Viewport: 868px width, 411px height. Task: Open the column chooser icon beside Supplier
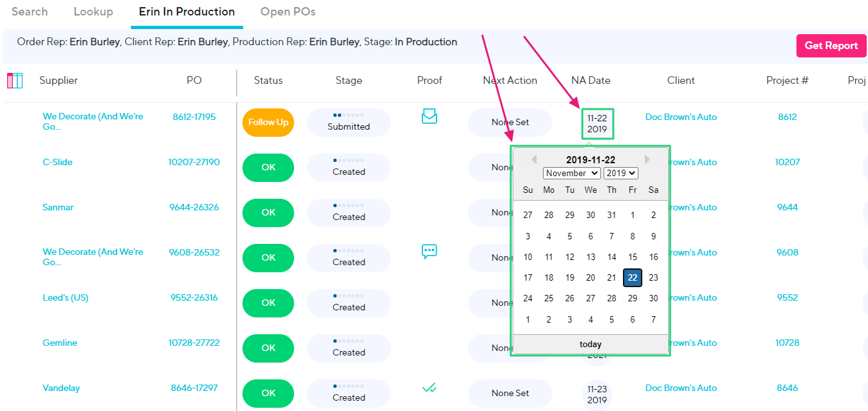[x=15, y=81]
